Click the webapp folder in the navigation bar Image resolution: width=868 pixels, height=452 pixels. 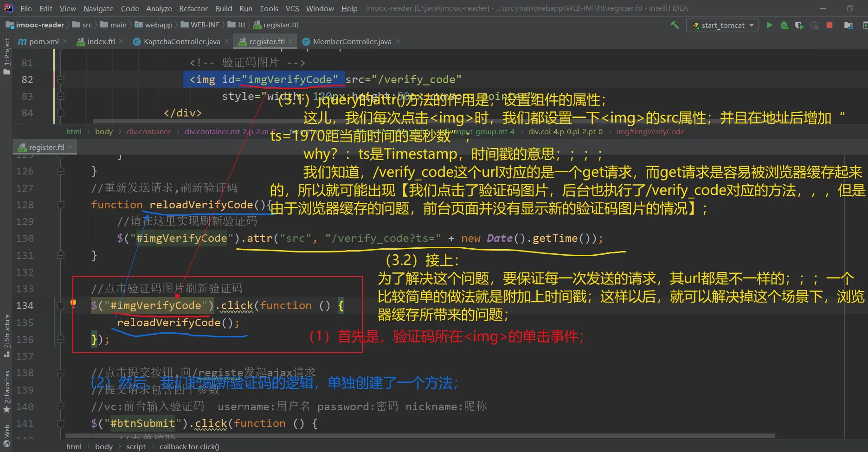pos(154,25)
